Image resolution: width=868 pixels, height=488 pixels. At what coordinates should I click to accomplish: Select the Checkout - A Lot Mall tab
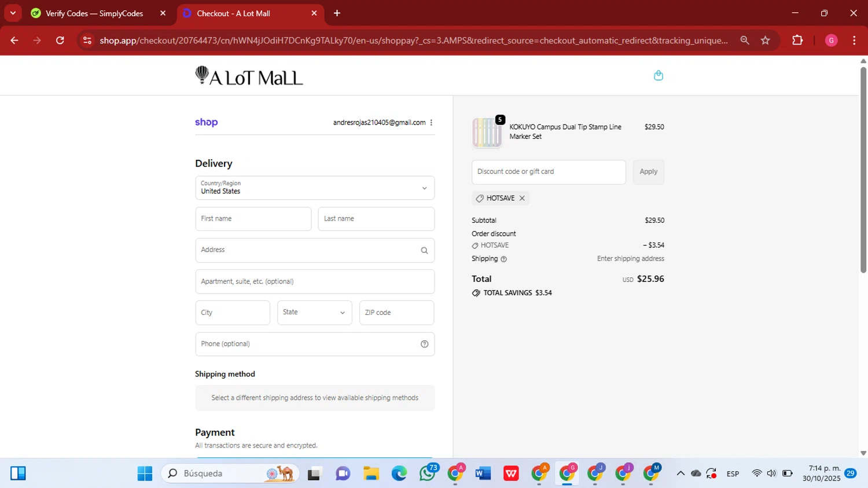point(233,13)
